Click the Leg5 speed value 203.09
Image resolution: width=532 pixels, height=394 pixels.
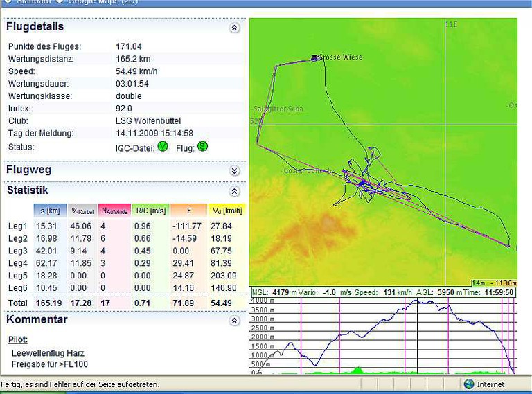coord(224,276)
